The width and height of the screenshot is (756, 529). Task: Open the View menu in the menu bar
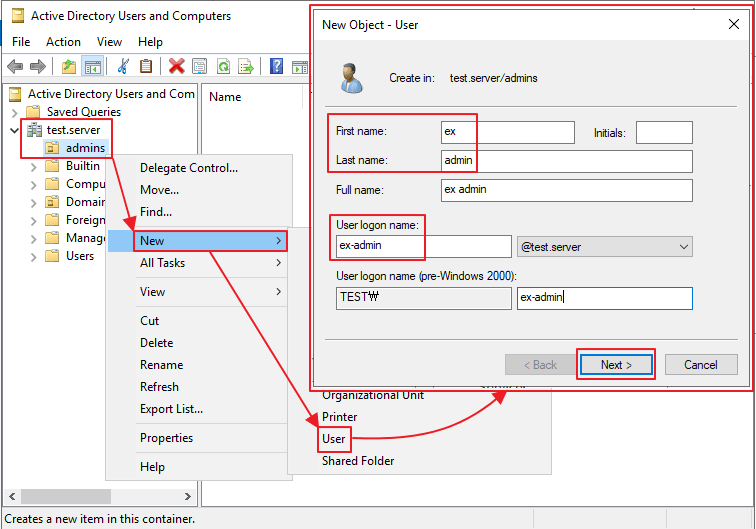pos(109,42)
